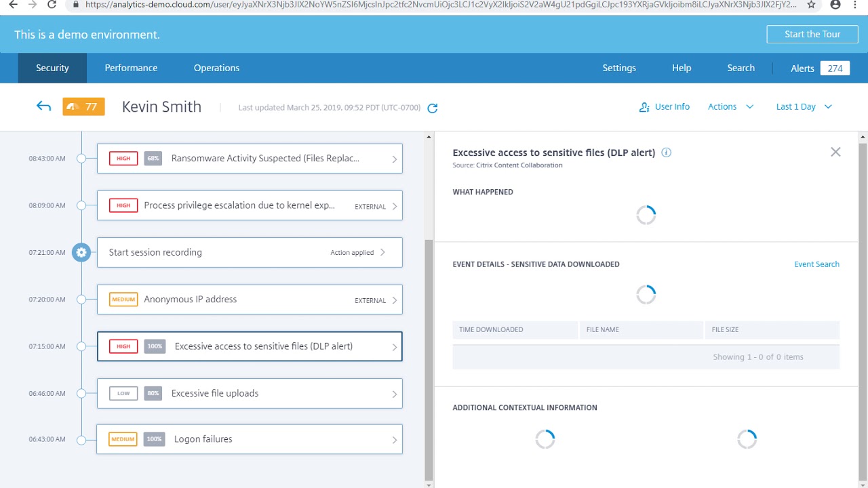The width and height of the screenshot is (868, 488).
Task: Click the User Info link
Action: (x=672, y=107)
